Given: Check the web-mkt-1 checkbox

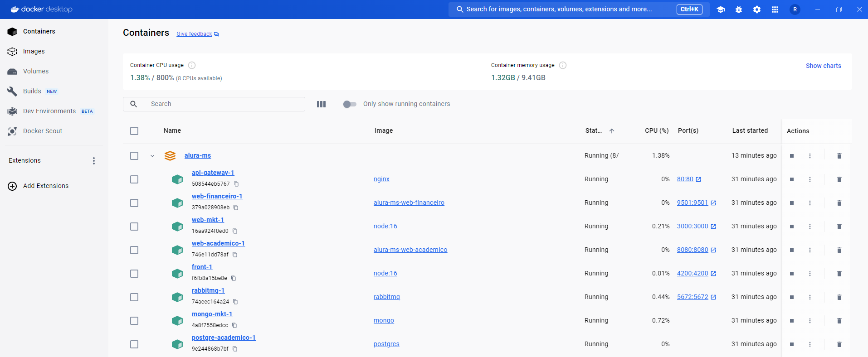Looking at the screenshot, I should click(x=134, y=227).
